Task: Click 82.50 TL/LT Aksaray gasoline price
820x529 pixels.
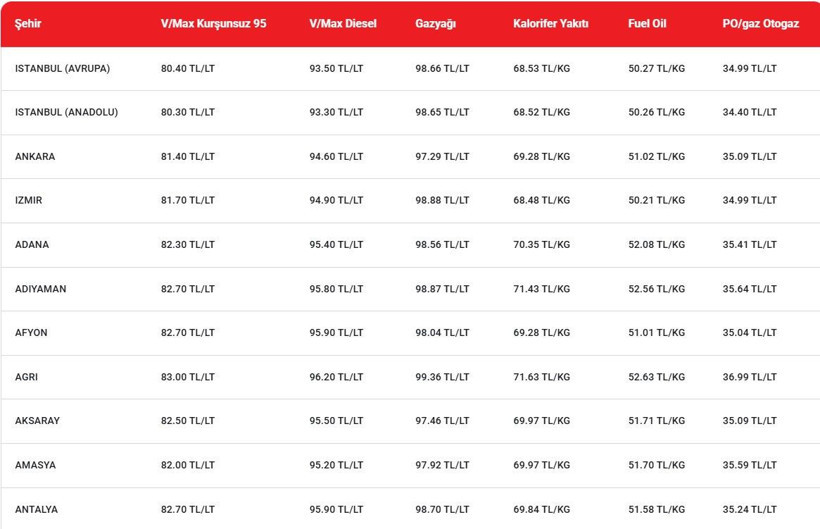Action: click(x=188, y=421)
